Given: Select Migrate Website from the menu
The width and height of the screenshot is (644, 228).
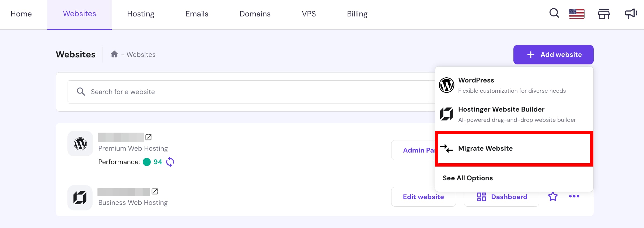Looking at the screenshot, I should 485,148.
